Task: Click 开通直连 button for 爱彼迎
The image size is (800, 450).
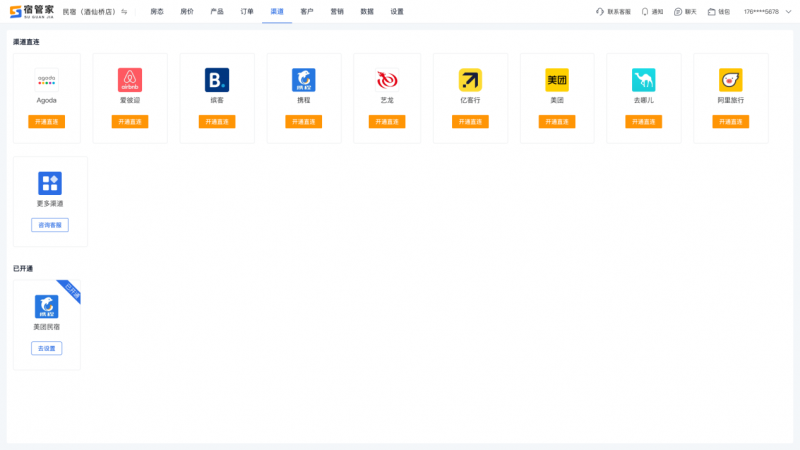Action: [x=130, y=121]
